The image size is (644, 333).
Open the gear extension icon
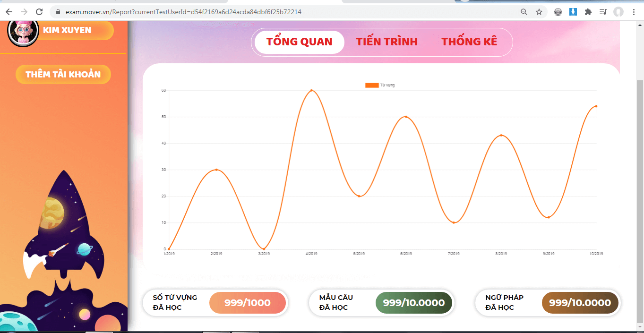tap(558, 12)
